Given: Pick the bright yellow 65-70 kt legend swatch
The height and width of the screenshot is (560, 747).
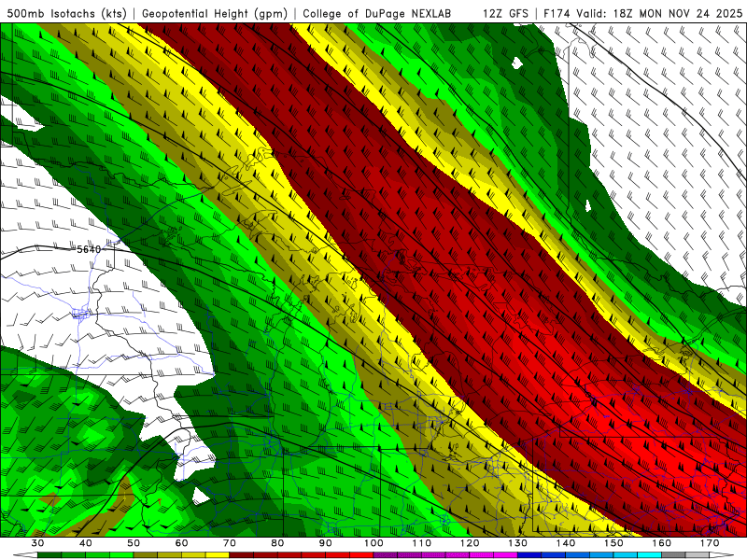Looking at the screenshot, I should click(x=218, y=555).
